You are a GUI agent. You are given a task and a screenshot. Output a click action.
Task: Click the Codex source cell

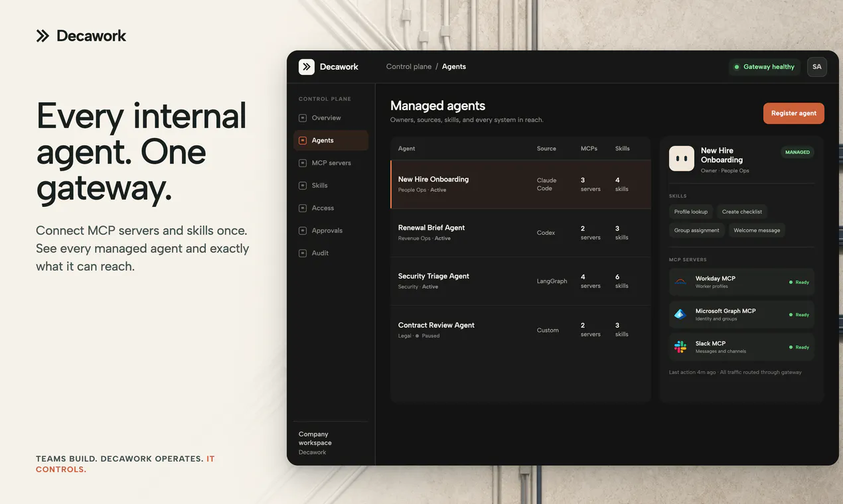click(x=546, y=233)
